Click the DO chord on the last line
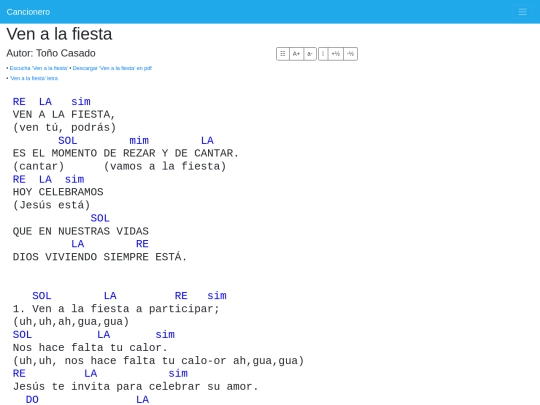 tap(32, 399)
